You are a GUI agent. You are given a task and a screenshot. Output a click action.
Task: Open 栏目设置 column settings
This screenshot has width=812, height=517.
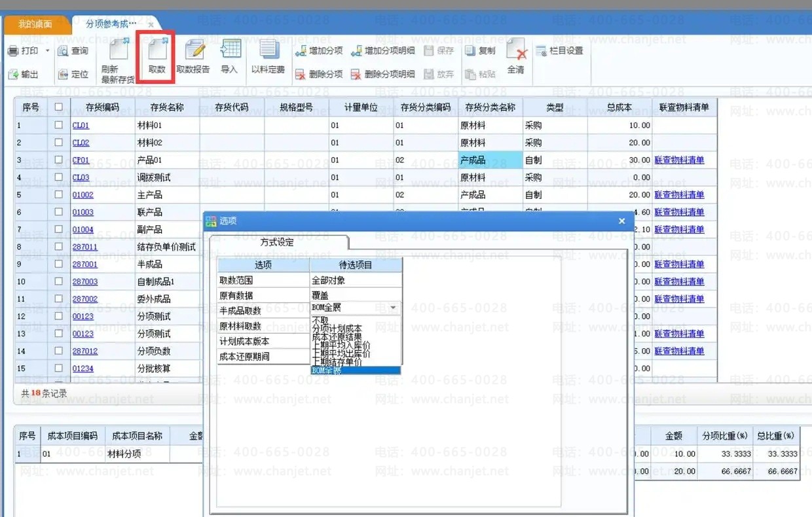(559, 50)
